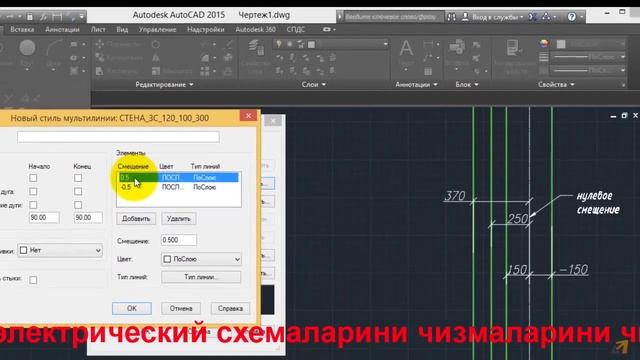Click the Match Properties icon
The image size is (640, 360).
513,48
